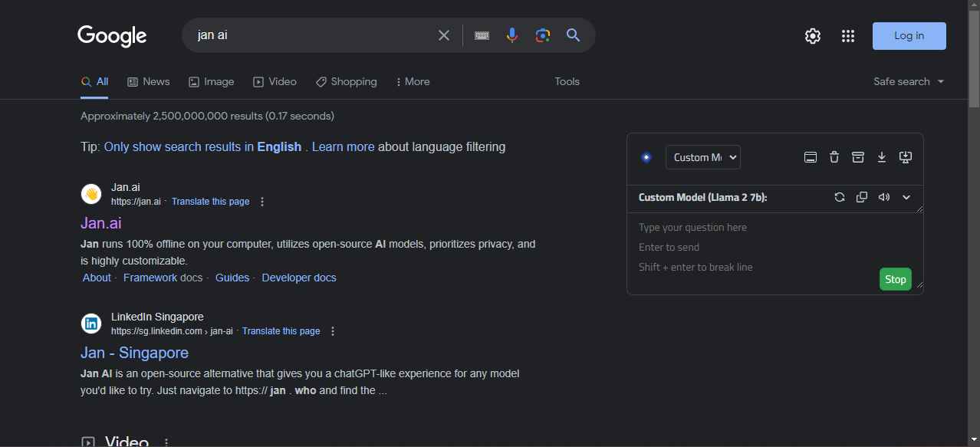Open the About sitelink
Image resolution: width=980 pixels, height=447 pixels.
(x=97, y=278)
